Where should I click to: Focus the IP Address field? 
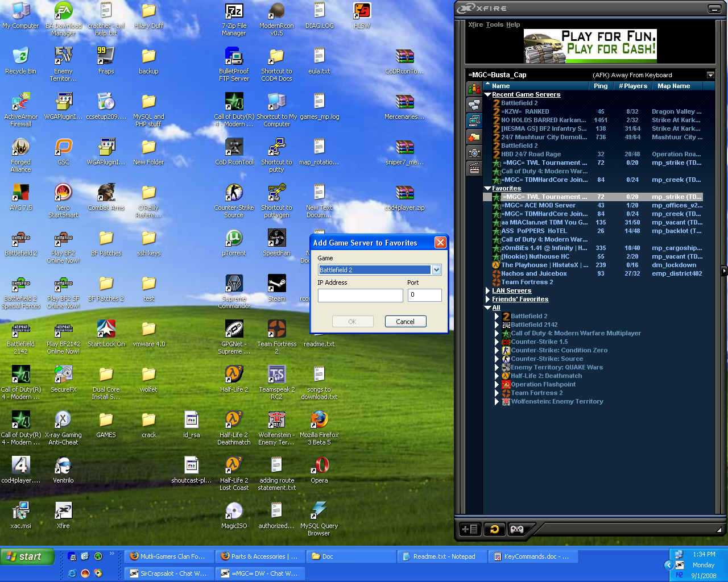pyautogui.click(x=361, y=295)
